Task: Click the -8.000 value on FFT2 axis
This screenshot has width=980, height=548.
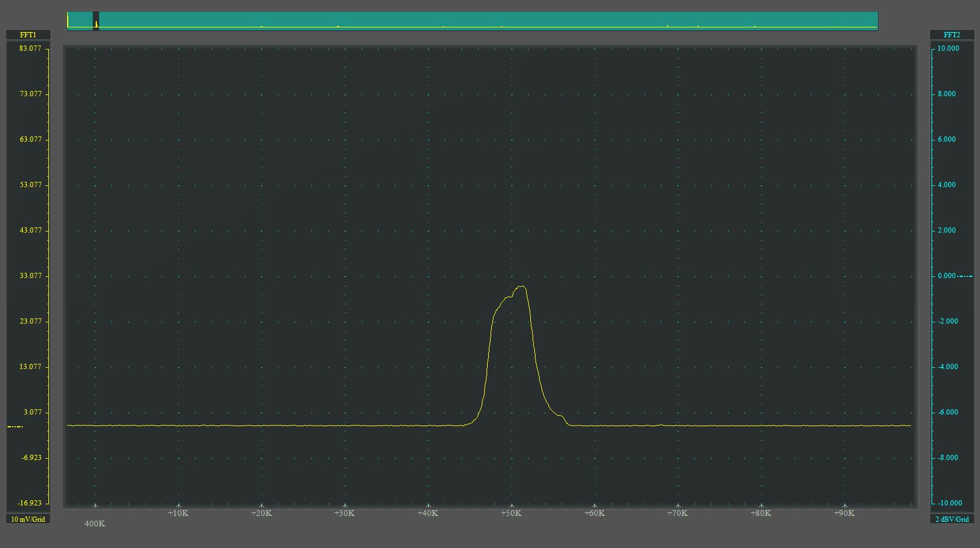Action: click(x=948, y=458)
